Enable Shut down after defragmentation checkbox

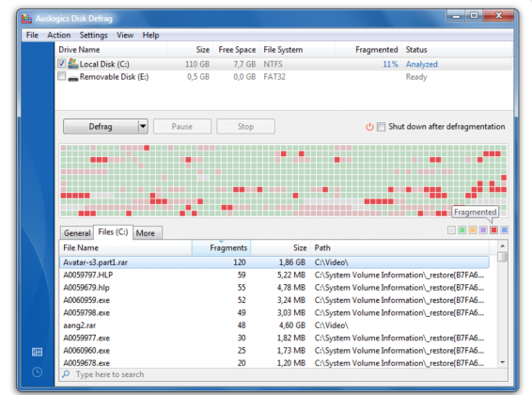click(381, 127)
